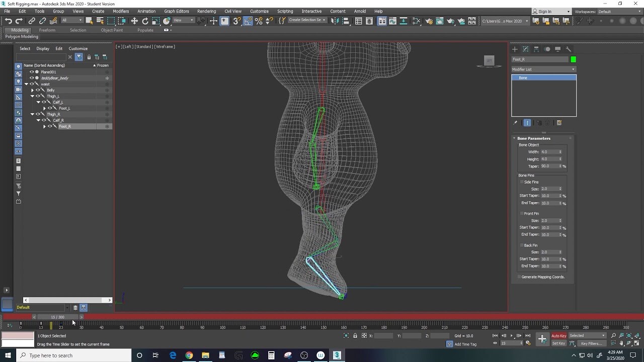The height and width of the screenshot is (362, 644).
Task: Click the Foot_R object color swatch
Action: 573,59
